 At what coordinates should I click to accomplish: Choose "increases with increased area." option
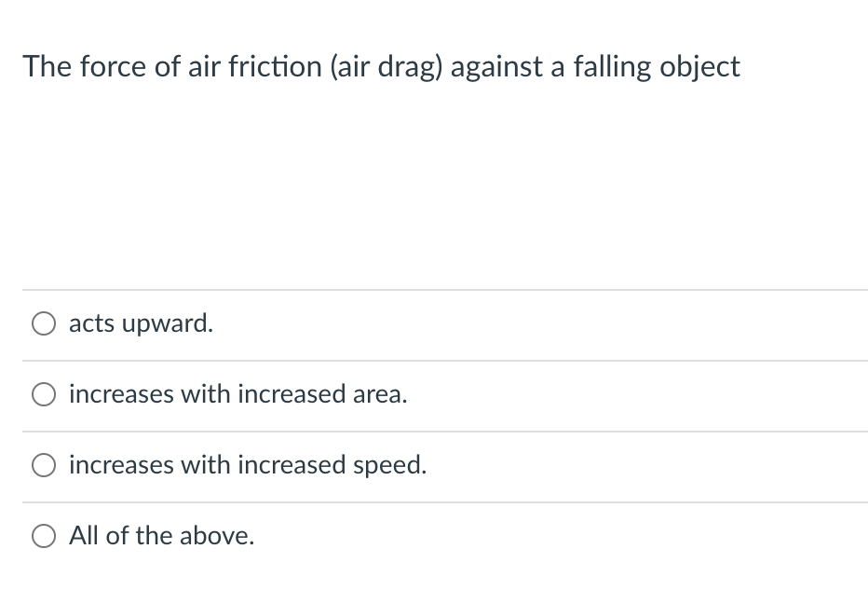pyautogui.click(x=43, y=393)
